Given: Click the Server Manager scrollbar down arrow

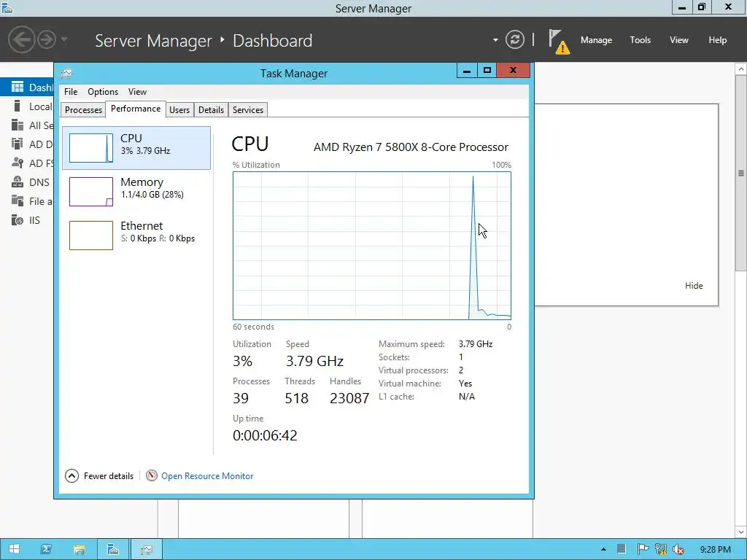Looking at the screenshot, I should click(x=741, y=532).
